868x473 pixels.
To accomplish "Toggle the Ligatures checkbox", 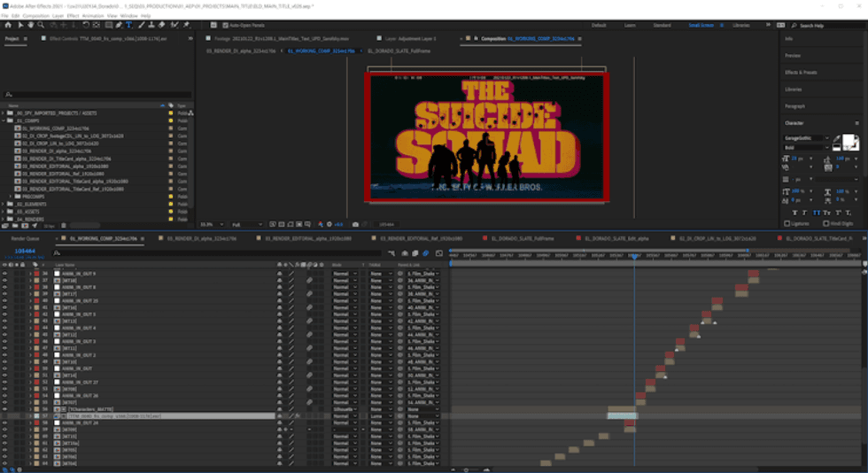I will 787,223.
